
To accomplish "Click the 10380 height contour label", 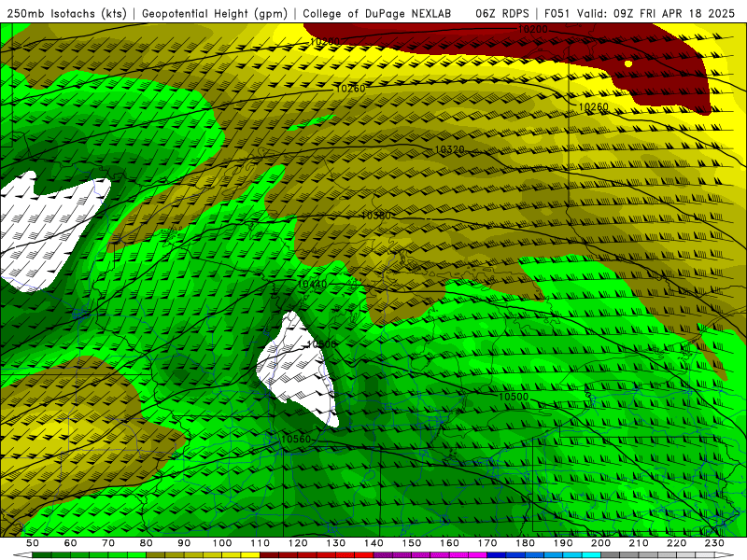I will (376, 216).
